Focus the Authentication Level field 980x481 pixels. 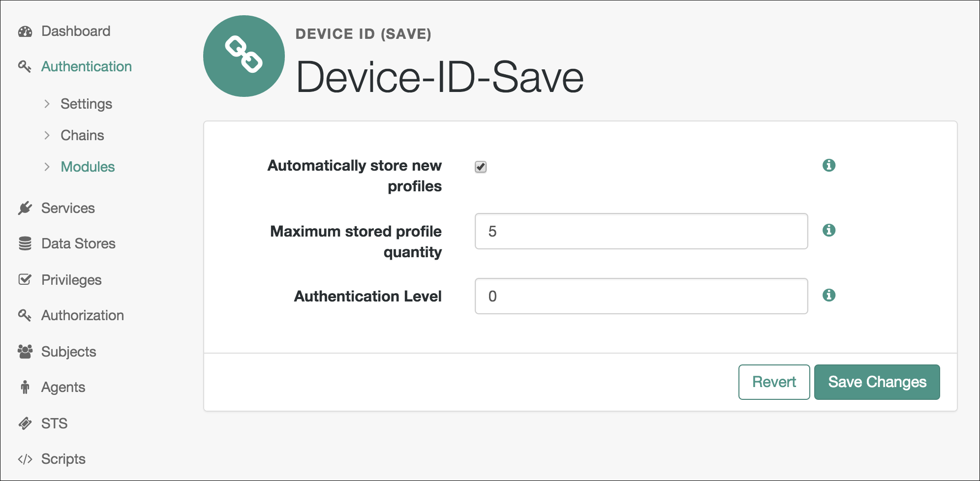point(641,296)
